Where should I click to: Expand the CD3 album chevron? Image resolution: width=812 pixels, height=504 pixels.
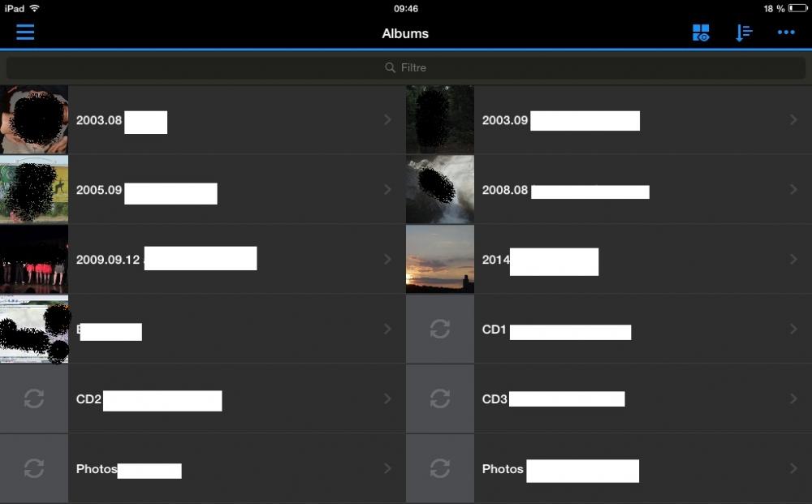pyautogui.click(x=793, y=399)
